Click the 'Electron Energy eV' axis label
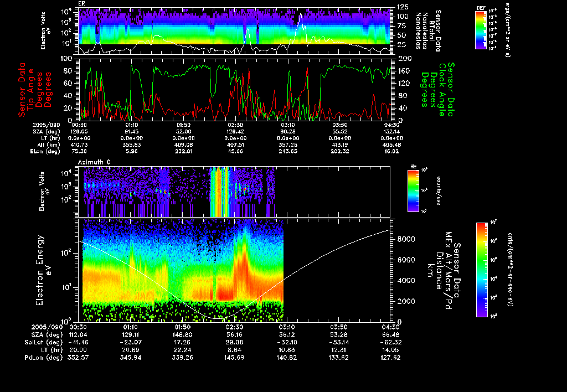The height and width of the screenshot is (392, 567). pos(44,271)
